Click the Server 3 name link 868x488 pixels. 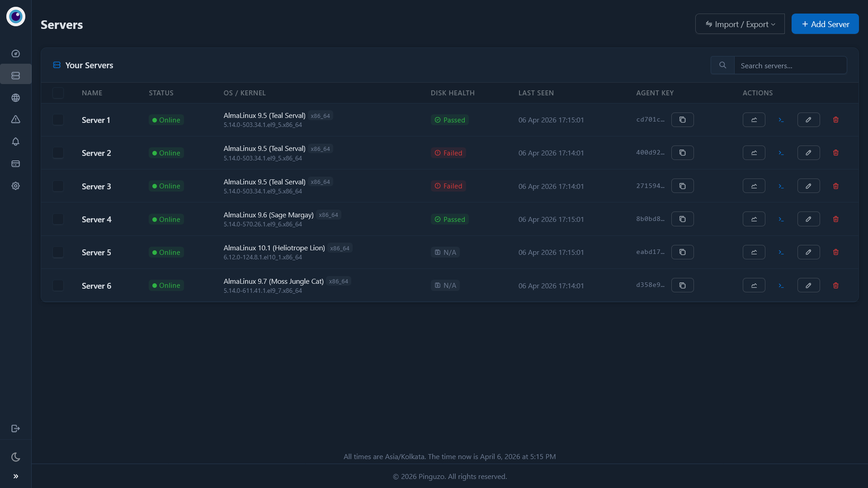[96, 186]
